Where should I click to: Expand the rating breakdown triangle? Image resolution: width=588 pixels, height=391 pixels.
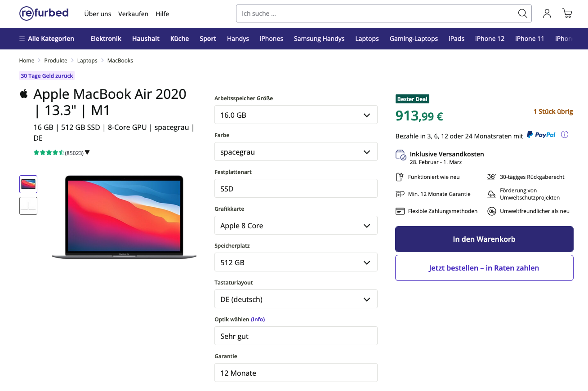tap(87, 152)
